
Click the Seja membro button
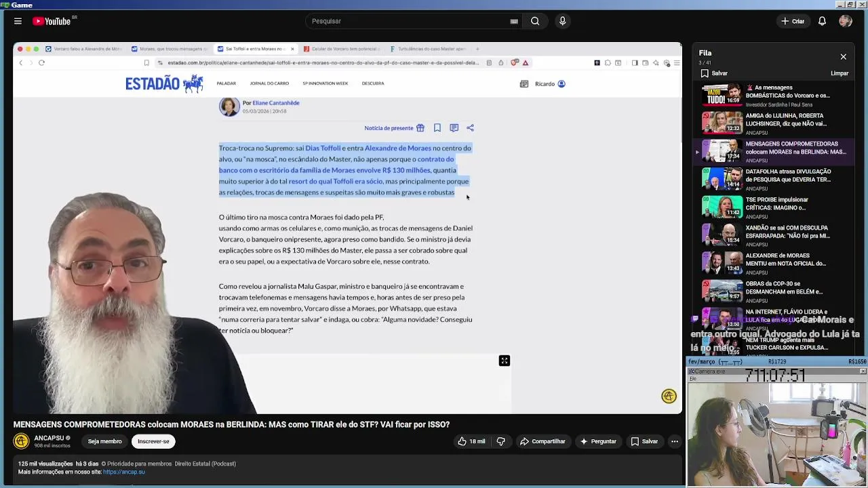(104, 441)
